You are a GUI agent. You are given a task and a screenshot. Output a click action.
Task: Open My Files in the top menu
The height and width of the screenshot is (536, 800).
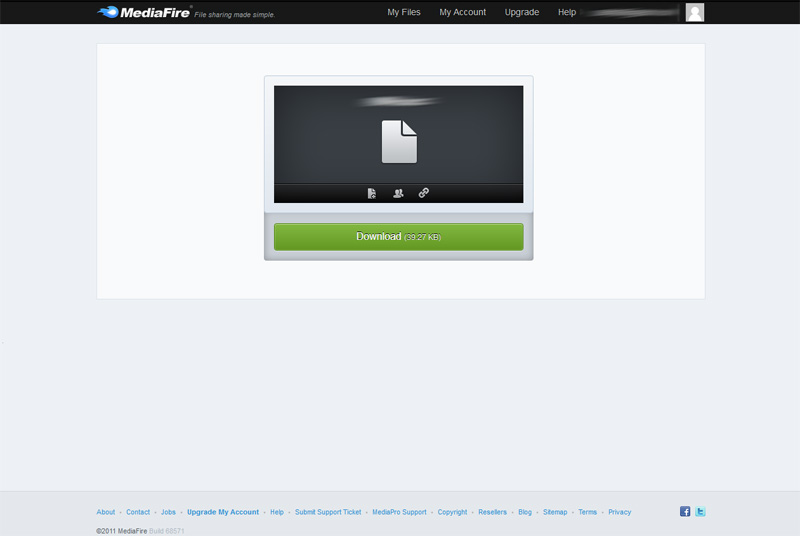coord(404,12)
